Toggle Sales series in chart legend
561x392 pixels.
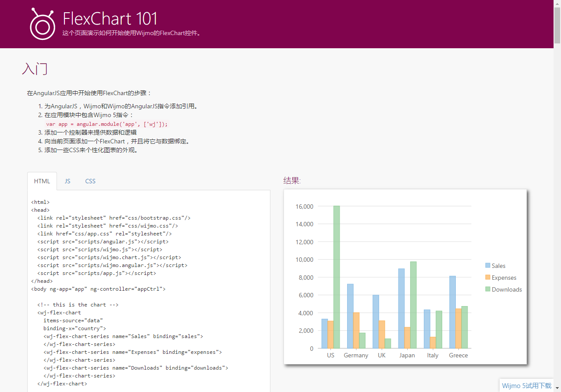[495, 266]
